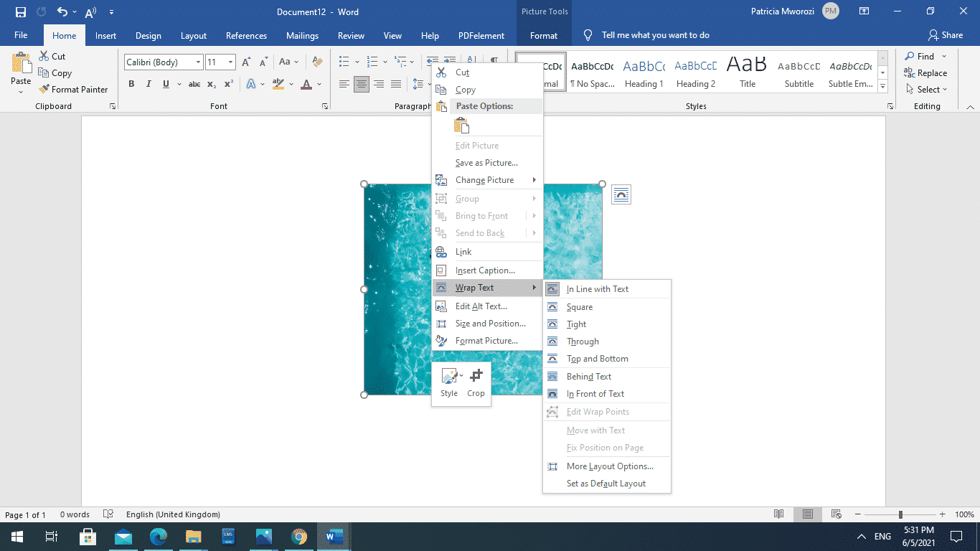
Task: Open the text highlight color tool
Action: coord(278,84)
